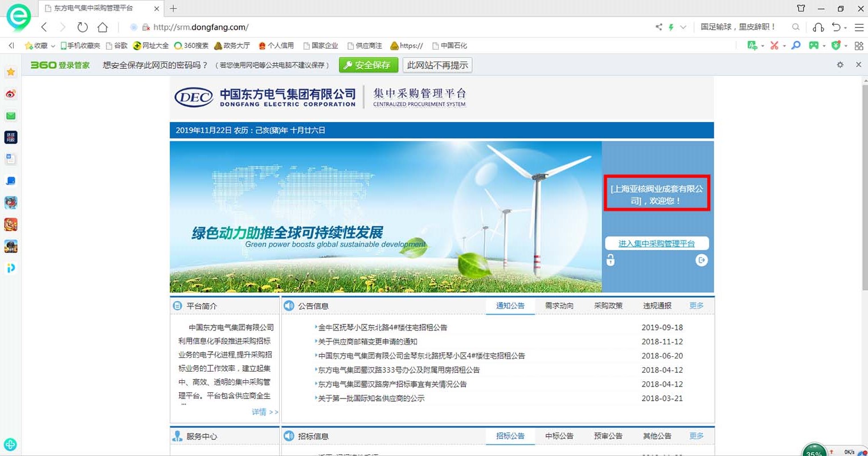
Task: Click the sidebar favorites star icon
Action: (11, 72)
